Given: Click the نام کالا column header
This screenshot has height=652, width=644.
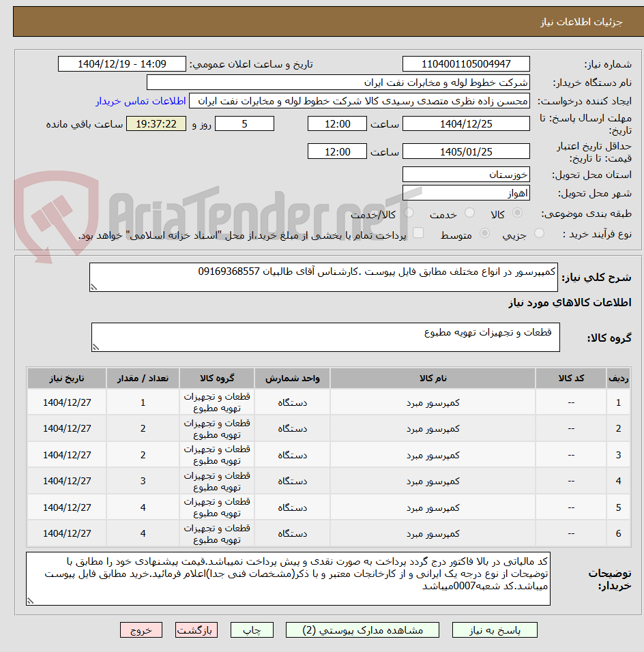Looking at the screenshot, I should (x=433, y=378).
